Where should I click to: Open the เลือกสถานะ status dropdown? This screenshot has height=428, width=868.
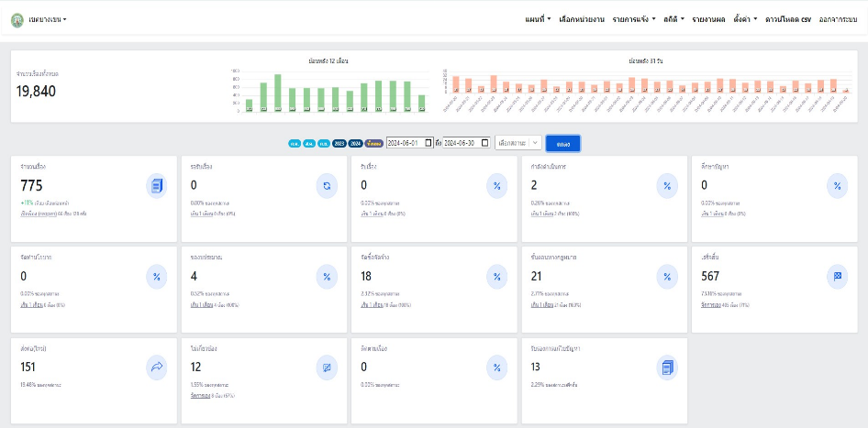(517, 143)
